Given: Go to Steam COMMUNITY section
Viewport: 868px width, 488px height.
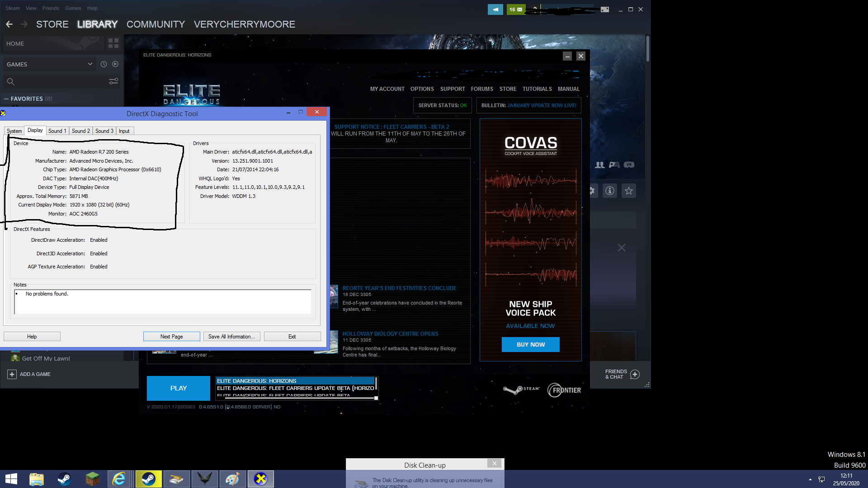Looking at the screenshot, I should (156, 24).
